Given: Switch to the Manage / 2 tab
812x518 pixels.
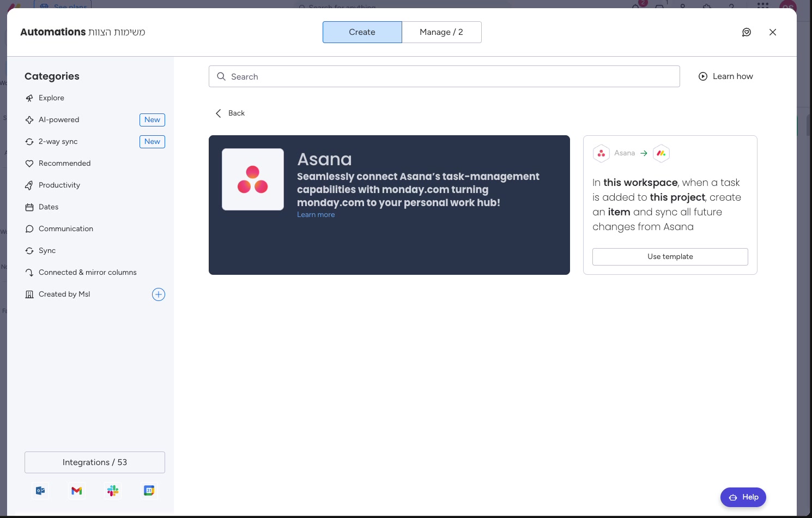Looking at the screenshot, I should (x=442, y=32).
